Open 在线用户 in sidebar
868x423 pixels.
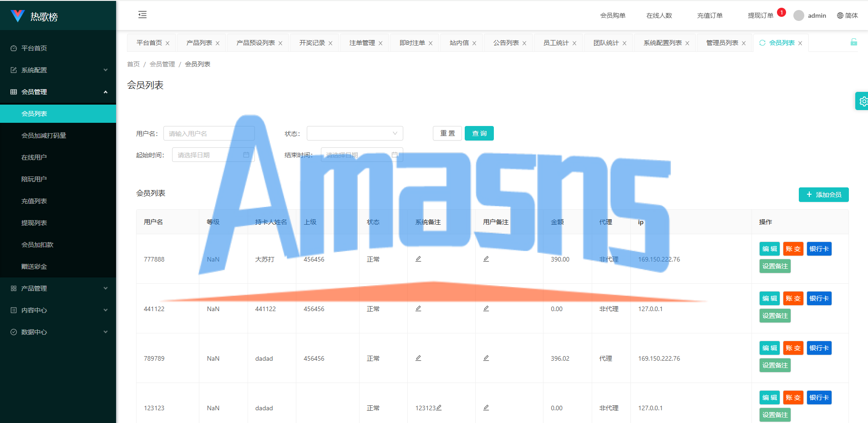58,157
